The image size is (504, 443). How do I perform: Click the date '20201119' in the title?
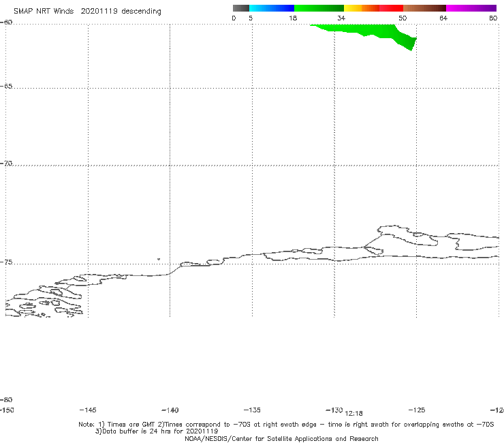99,11
